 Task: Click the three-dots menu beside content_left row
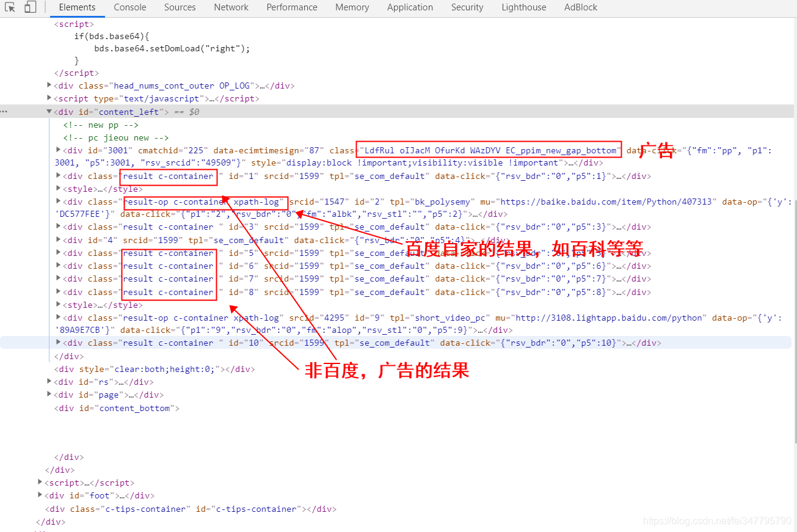coord(4,112)
